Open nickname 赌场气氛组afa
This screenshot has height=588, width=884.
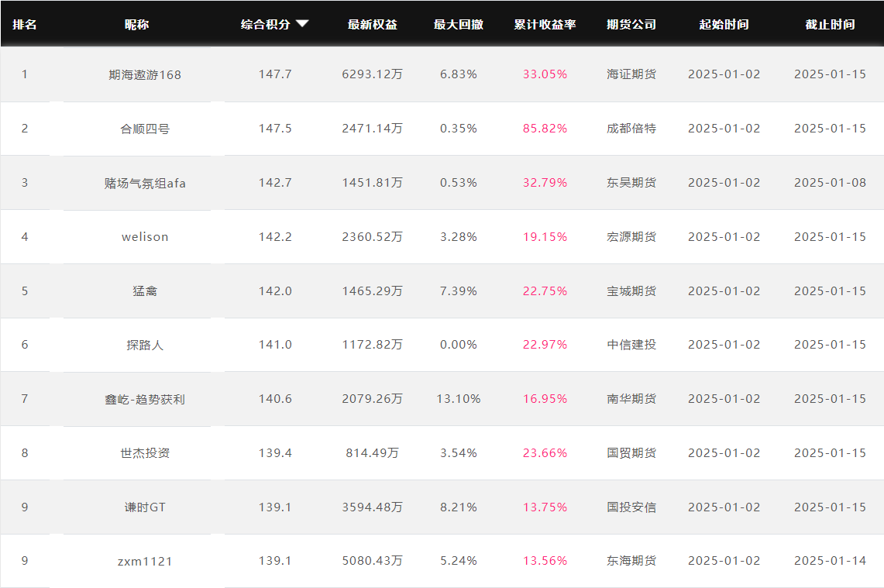coord(145,183)
